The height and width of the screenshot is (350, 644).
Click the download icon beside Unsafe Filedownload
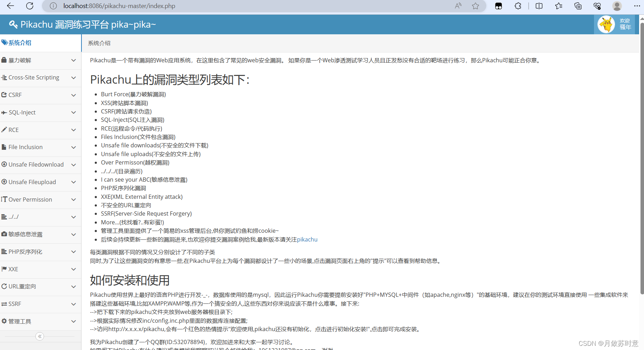click(x=4, y=164)
